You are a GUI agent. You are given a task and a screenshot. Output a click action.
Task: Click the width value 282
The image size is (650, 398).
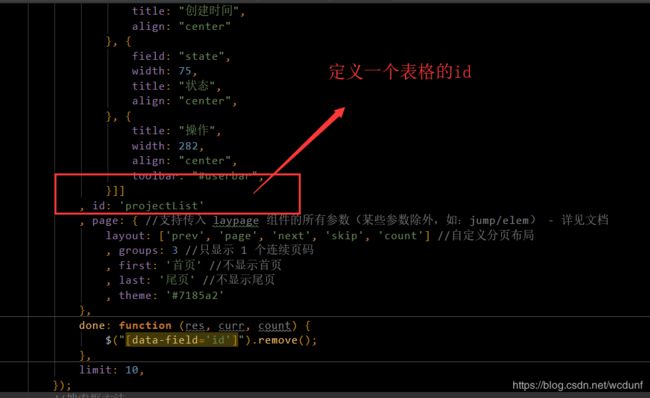[x=188, y=146]
